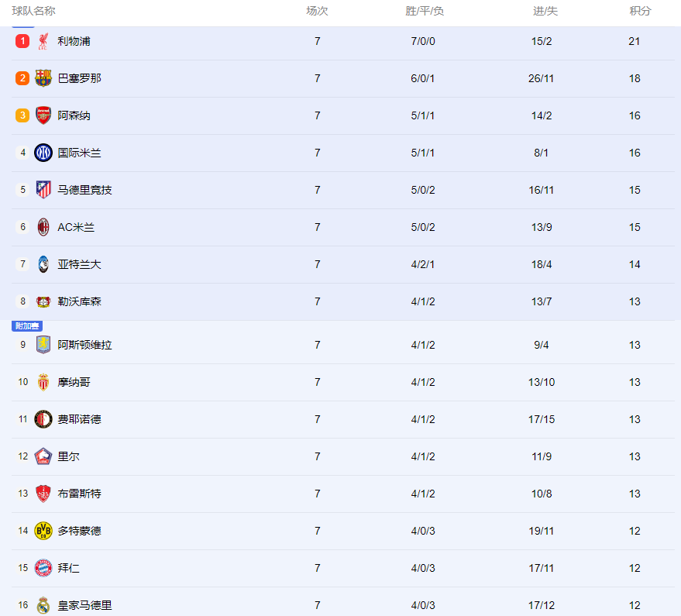The width and height of the screenshot is (681, 616).
Task: Select the 场次 column header
Action: click(x=317, y=11)
